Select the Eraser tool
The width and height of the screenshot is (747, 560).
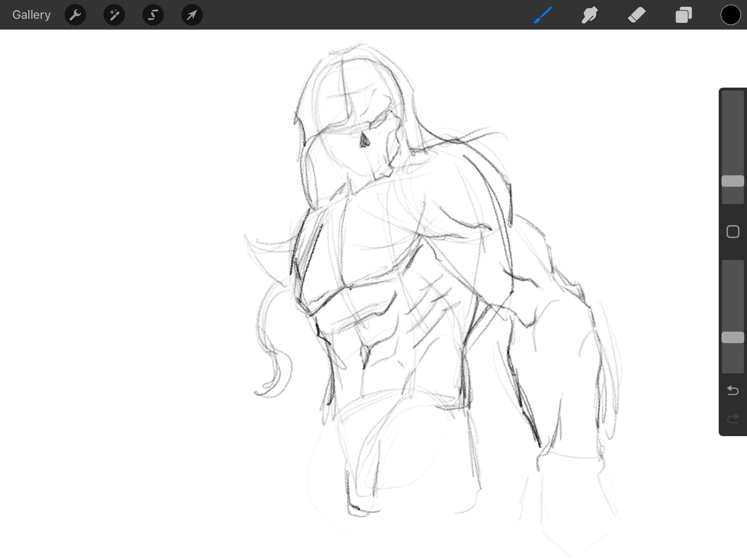(x=636, y=15)
